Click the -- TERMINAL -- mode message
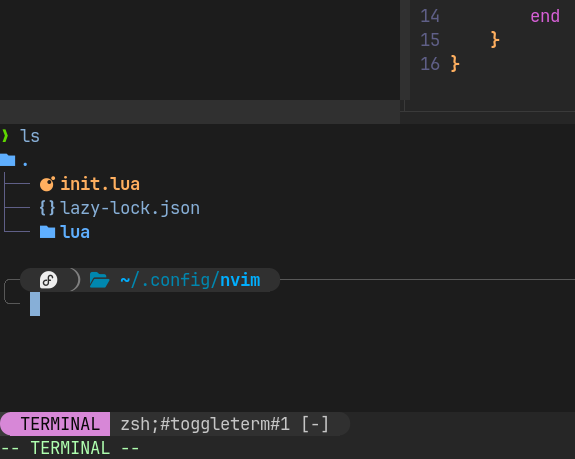 point(70,448)
